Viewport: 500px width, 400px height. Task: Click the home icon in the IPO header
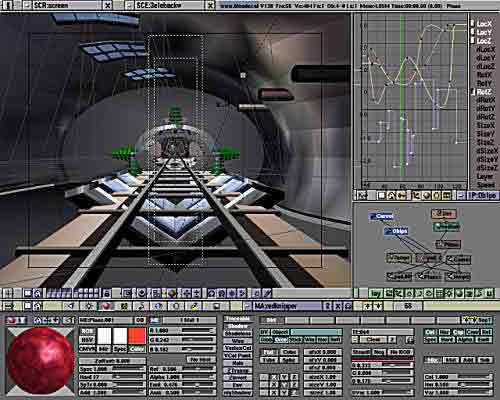(x=391, y=195)
